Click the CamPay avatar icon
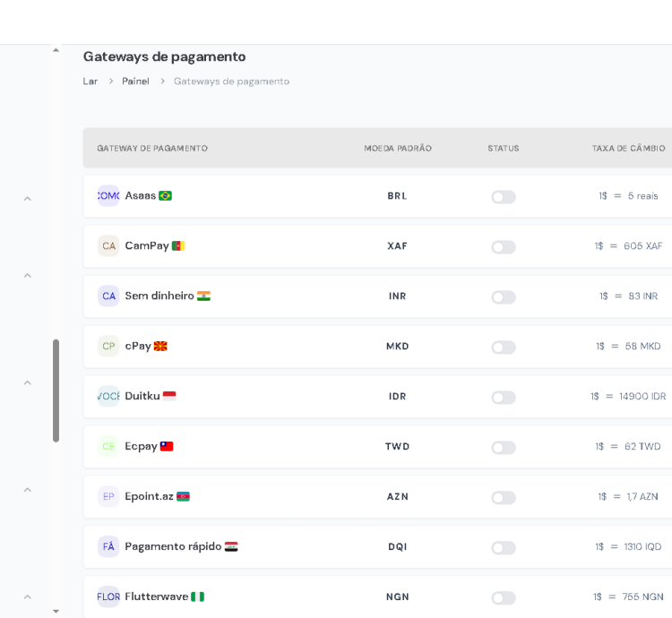 point(108,245)
